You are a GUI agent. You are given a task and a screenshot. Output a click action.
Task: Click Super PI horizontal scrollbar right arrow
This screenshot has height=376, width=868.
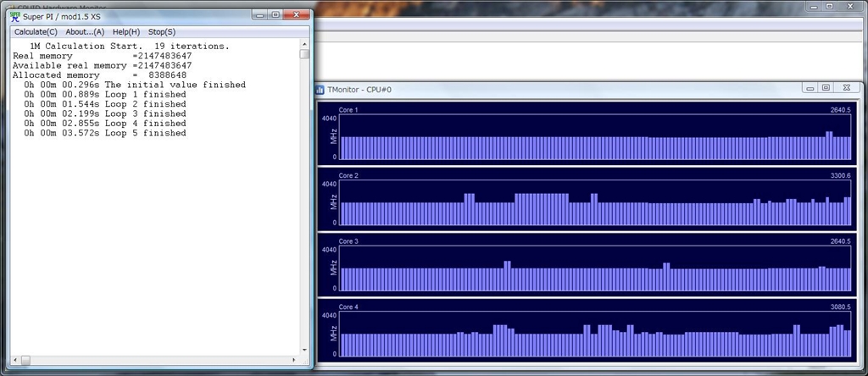(x=294, y=360)
